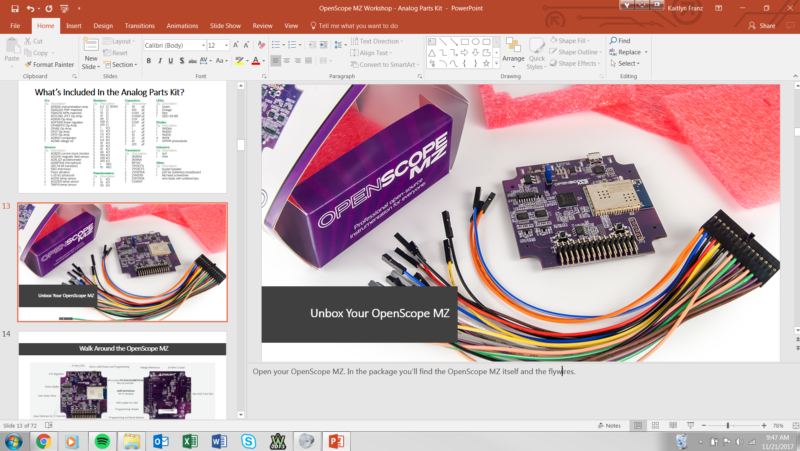This screenshot has height=451, width=800.
Task: Open Slide Sorter view from status bar
Action: pos(656,425)
